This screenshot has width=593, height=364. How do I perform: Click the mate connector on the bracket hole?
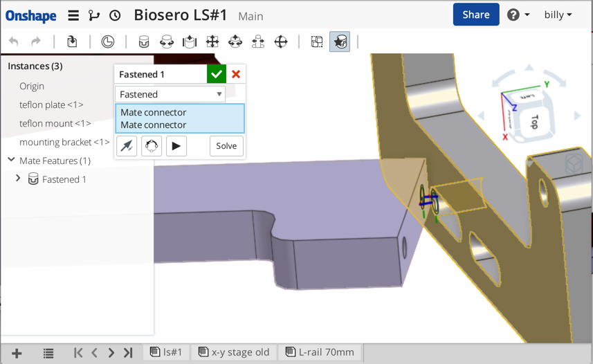tap(434, 201)
